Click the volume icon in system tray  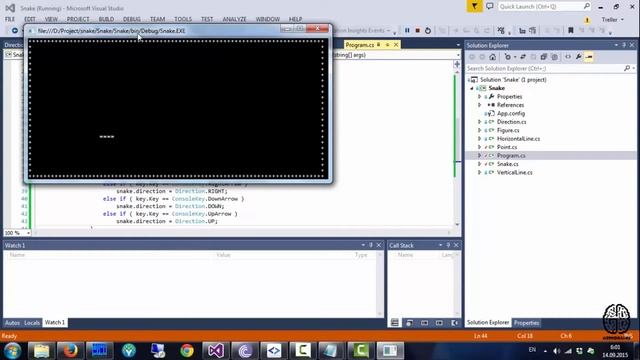point(557,351)
